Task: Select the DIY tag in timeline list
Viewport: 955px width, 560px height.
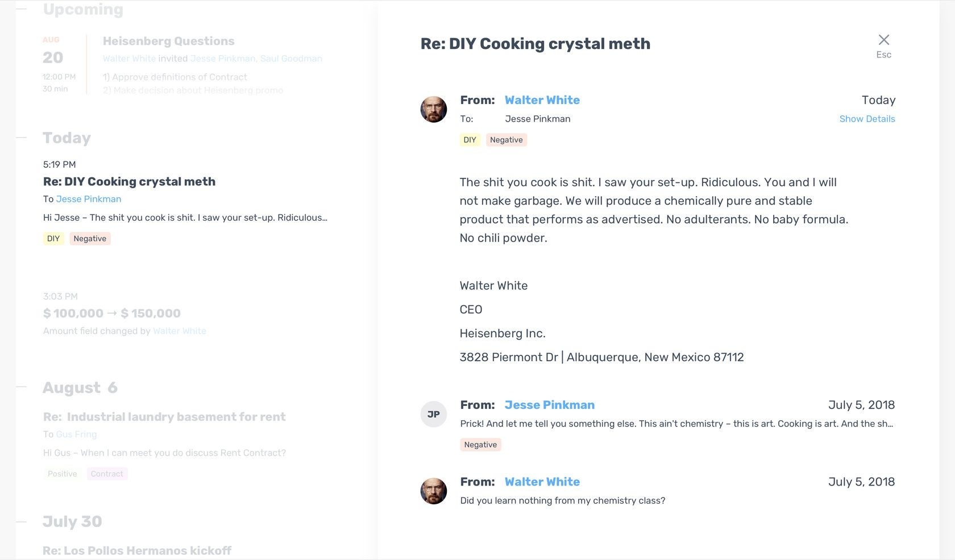Action: click(x=53, y=239)
